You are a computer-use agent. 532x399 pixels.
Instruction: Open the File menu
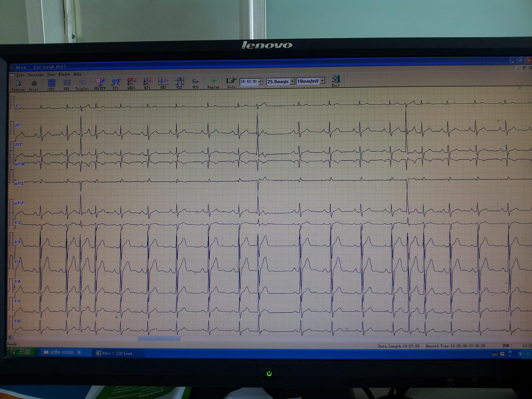(20, 75)
